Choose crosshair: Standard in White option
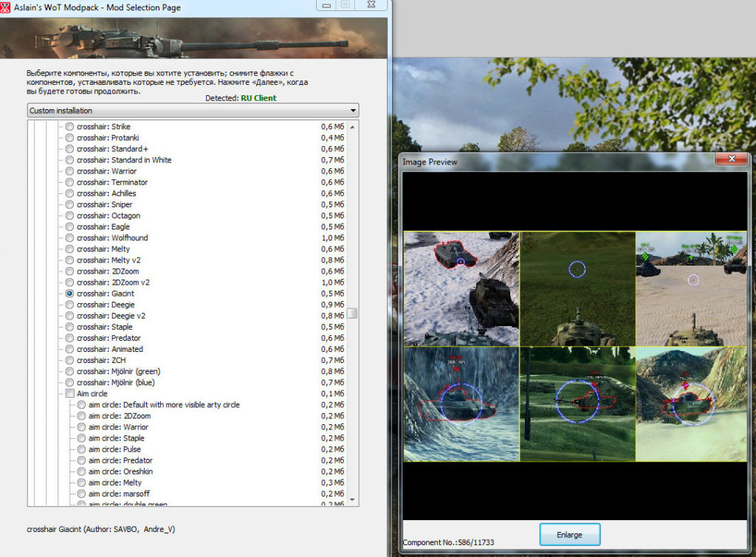Screen dimensions: 756x557 69,160
